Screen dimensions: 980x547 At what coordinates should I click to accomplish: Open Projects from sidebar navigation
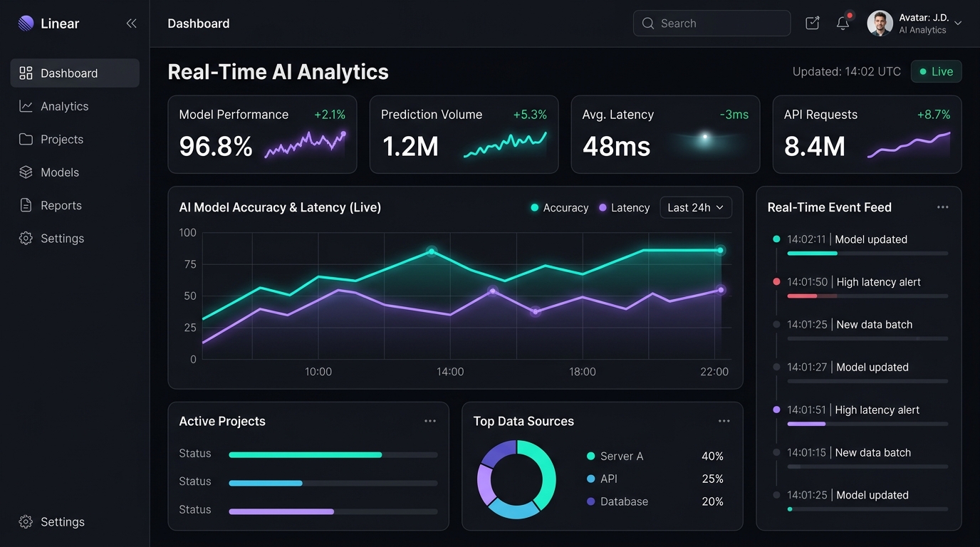[x=75, y=140]
